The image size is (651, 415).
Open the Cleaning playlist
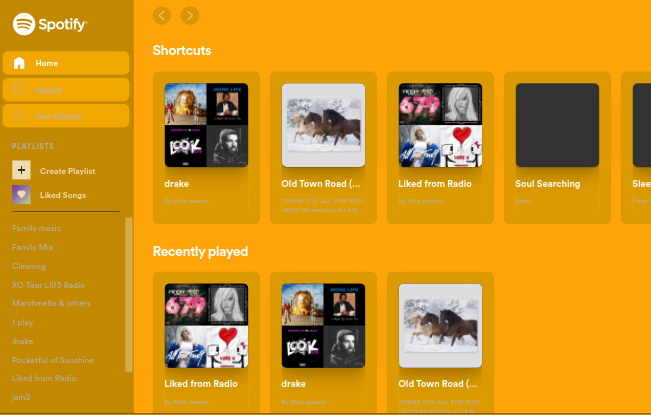pyautogui.click(x=29, y=266)
